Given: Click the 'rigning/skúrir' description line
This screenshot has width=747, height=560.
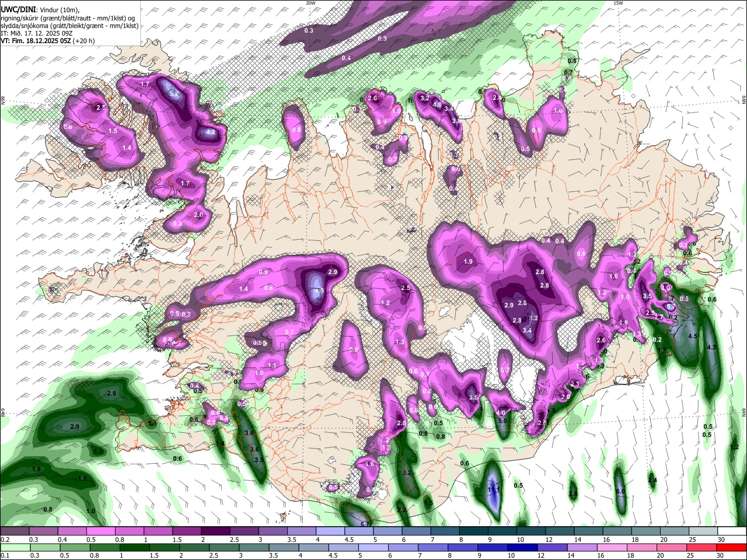Looking at the screenshot, I should point(68,18).
